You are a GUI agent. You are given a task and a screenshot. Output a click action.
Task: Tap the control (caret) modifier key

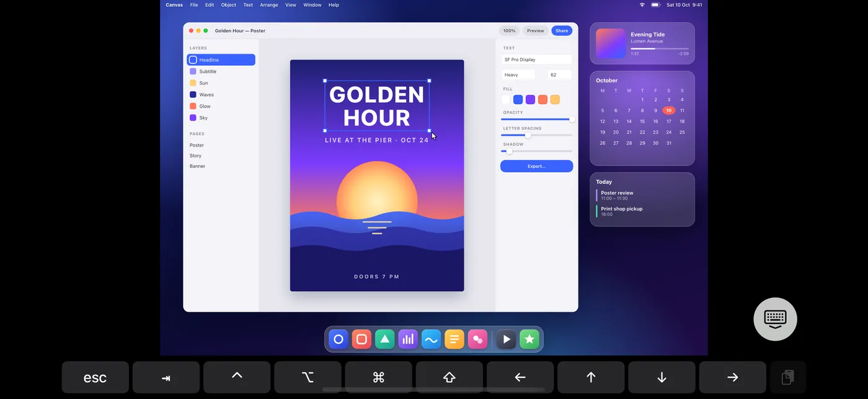coord(237,377)
